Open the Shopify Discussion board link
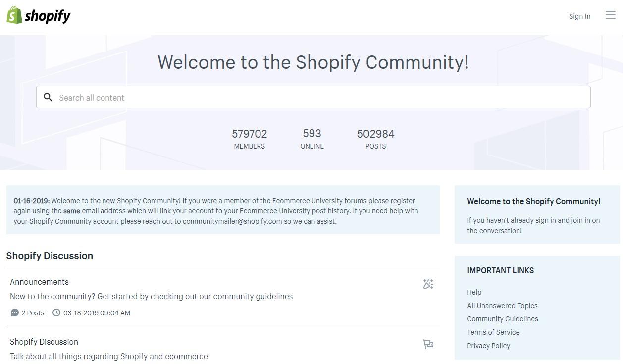 pyautogui.click(x=44, y=342)
